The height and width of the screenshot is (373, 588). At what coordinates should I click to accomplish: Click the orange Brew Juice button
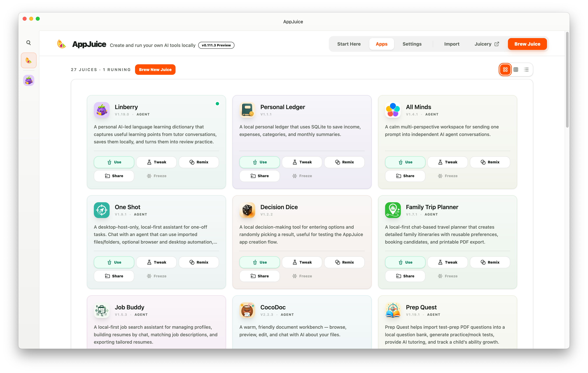527,44
